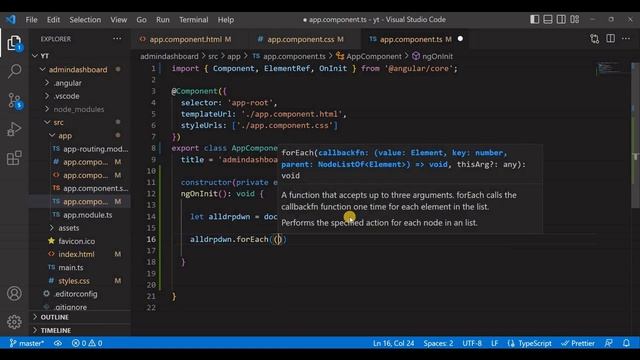640x360 pixels.
Task: Click the LF end of line selector
Action: (494, 343)
